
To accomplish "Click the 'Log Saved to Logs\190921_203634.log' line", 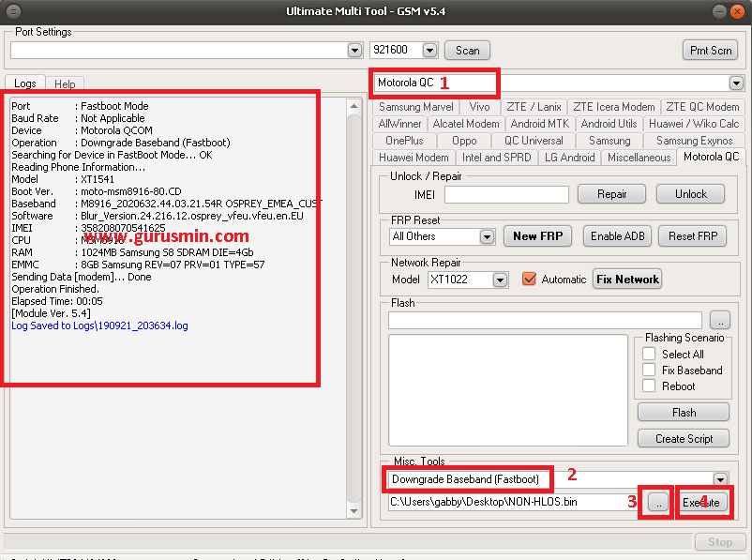I will point(99,325).
